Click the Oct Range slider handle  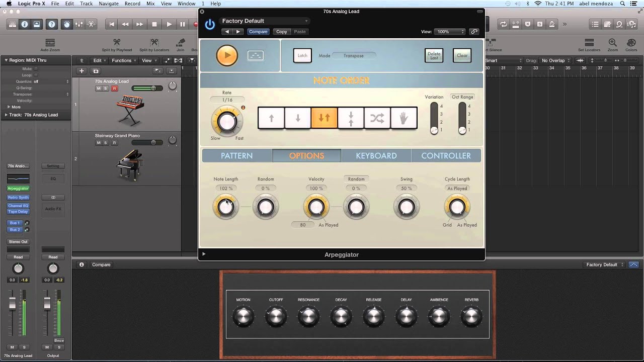coord(462,130)
